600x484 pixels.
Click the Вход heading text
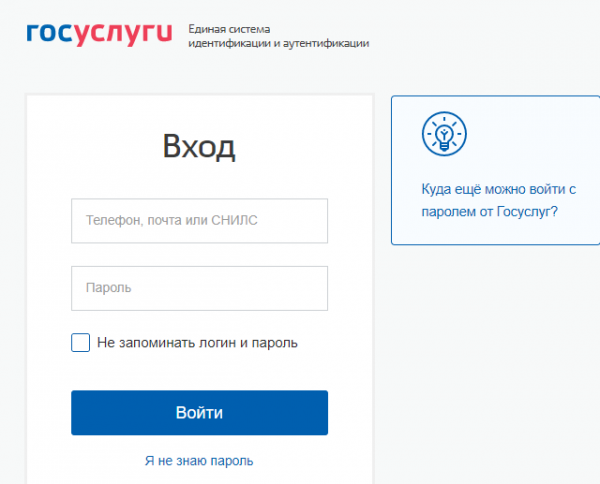[199, 146]
